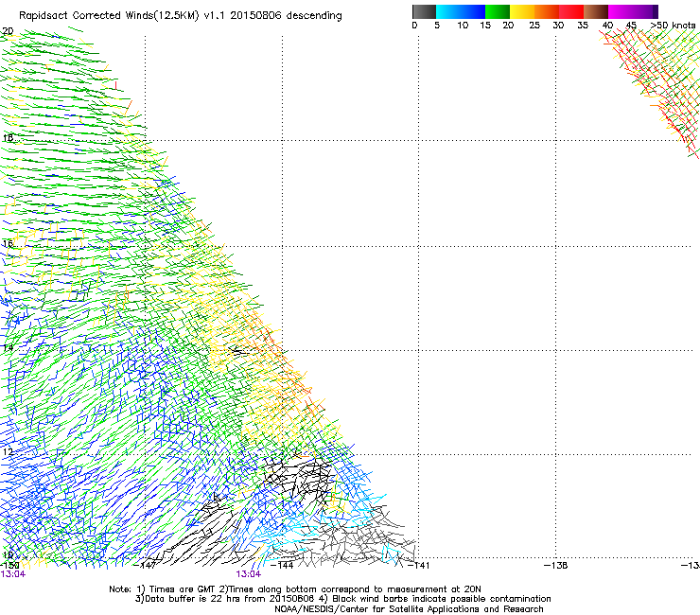Click the yellow 20-25 knots color swatch
The width and height of the screenshot is (700, 615).
(522, 11)
